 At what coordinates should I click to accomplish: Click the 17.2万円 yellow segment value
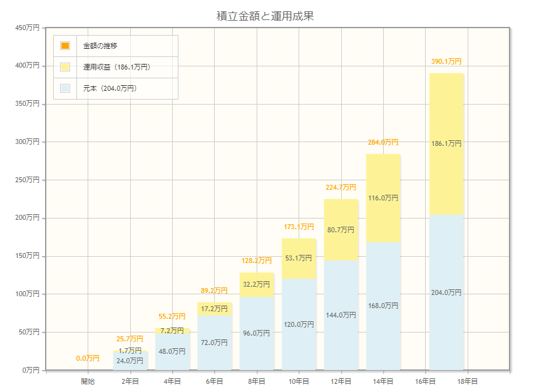214,309
